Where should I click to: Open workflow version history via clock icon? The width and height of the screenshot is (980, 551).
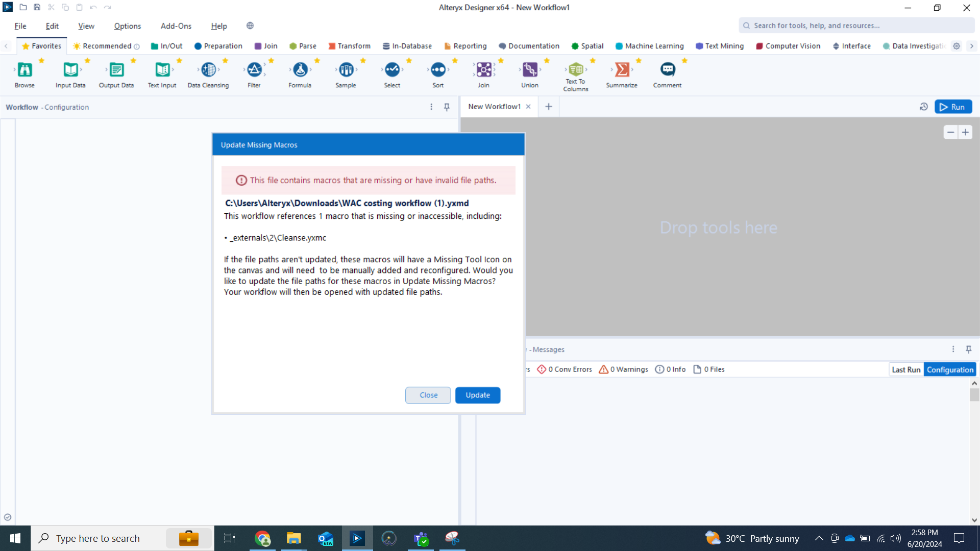point(924,107)
